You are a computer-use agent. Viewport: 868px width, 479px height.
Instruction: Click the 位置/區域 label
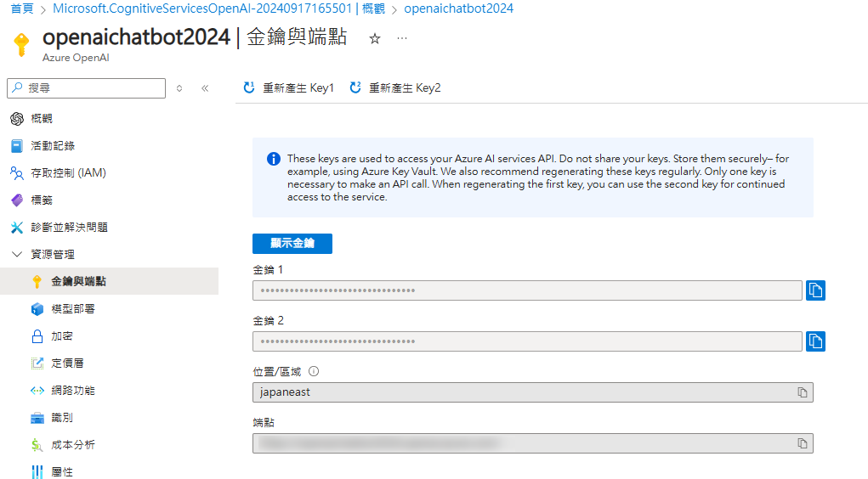click(x=277, y=372)
